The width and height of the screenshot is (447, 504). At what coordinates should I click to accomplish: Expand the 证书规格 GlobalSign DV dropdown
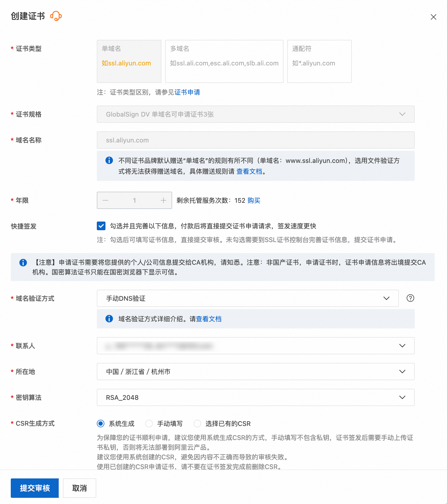click(256, 114)
